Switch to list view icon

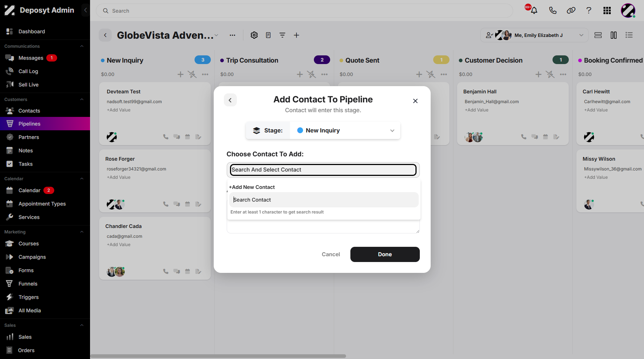point(629,35)
